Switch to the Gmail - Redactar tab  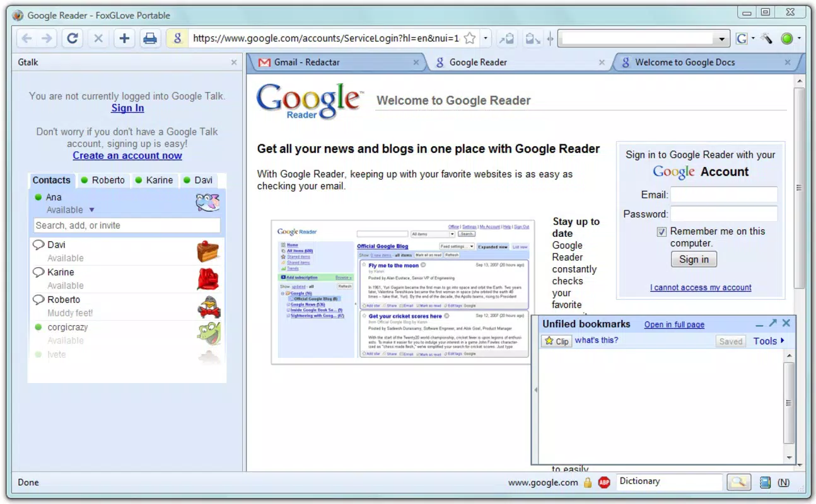tap(339, 62)
